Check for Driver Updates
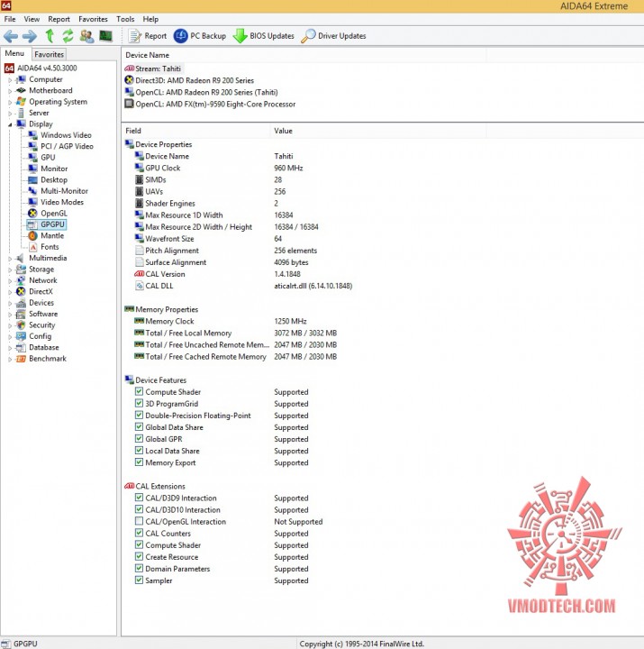This screenshot has width=644, height=649. click(333, 36)
